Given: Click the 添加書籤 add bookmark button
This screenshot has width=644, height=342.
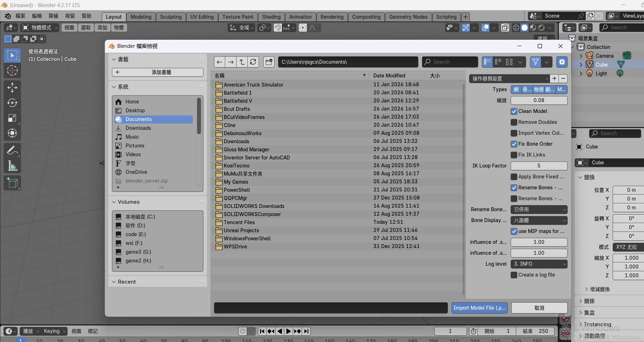Looking at the screenshot, I should (158, 72).
